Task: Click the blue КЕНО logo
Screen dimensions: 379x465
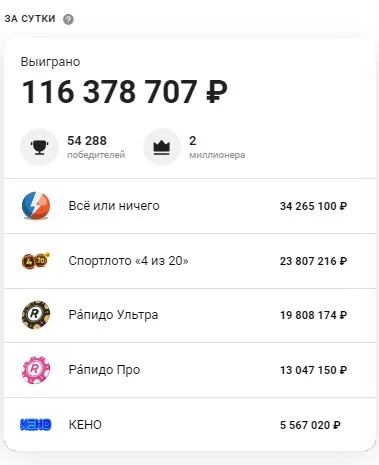Action: point(36,424)
